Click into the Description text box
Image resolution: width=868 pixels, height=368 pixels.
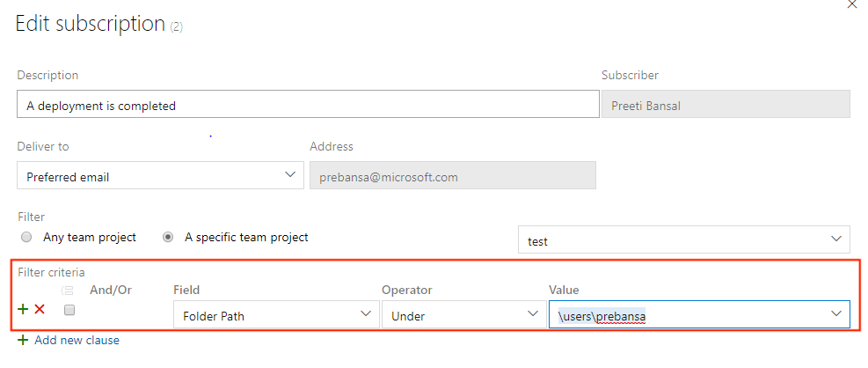pyautogui.click(x=308, y=105)
